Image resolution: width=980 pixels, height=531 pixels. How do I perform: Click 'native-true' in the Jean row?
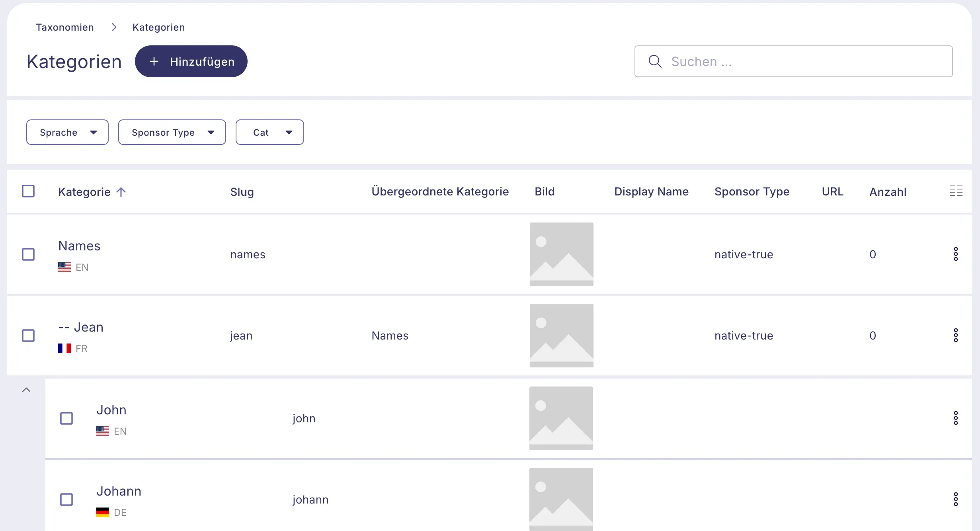coord(744,336)
